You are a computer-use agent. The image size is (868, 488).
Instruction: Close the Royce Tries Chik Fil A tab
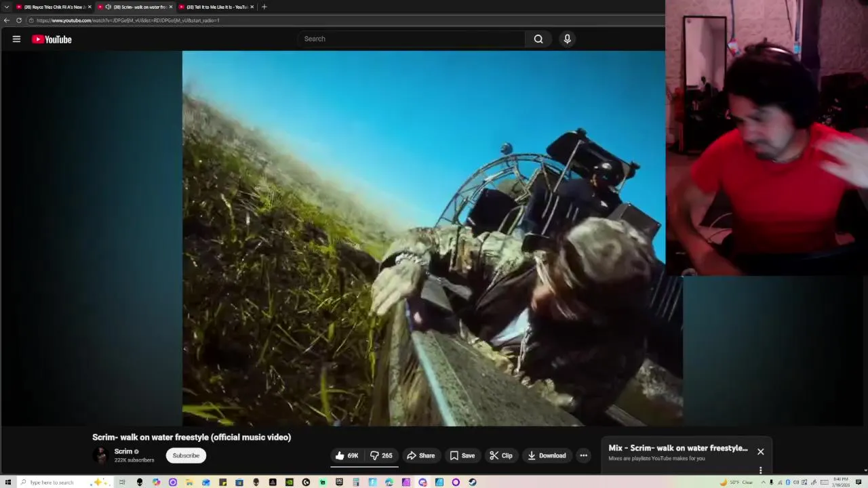(x=90, y=7)
